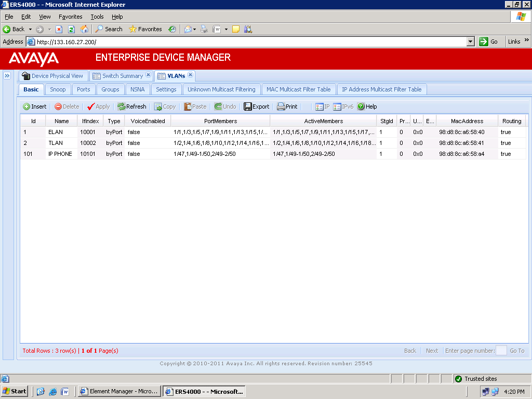
Task: Click the Edit with Word icon
Action: tap(217, 29)
